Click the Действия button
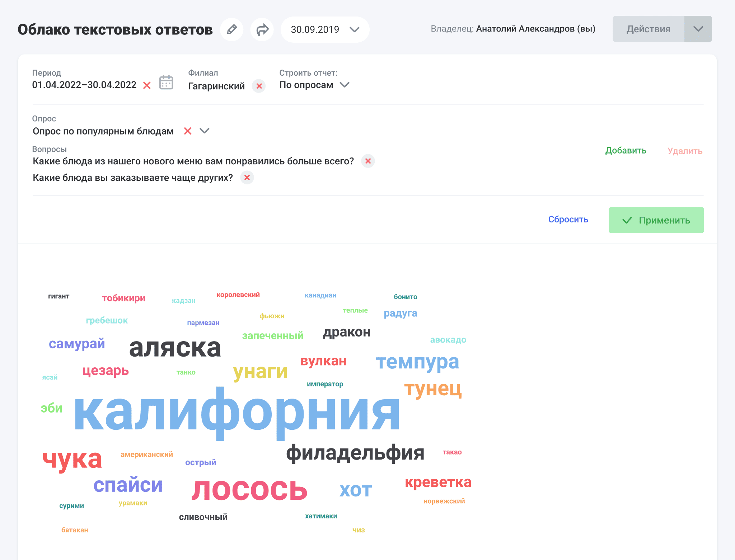Screen dimensions: 735x560 [x=648, y=29]
